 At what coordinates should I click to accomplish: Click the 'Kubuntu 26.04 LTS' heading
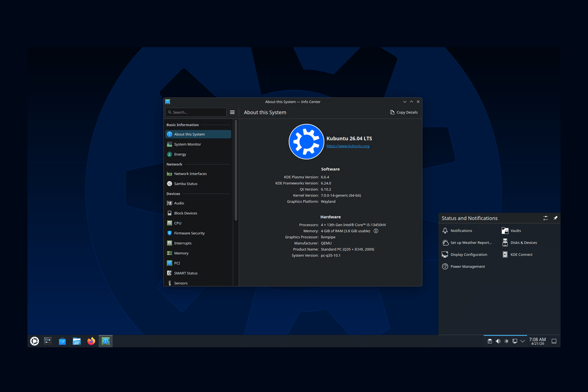(349, 139)
